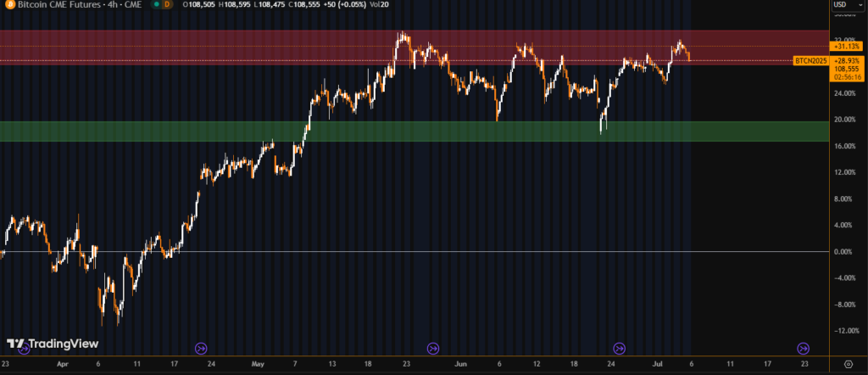This screenshot has width=868, height=375.
Task: Click the contract rollover marker near March 27
Action: pyautogui.click(x=23, y=348)
